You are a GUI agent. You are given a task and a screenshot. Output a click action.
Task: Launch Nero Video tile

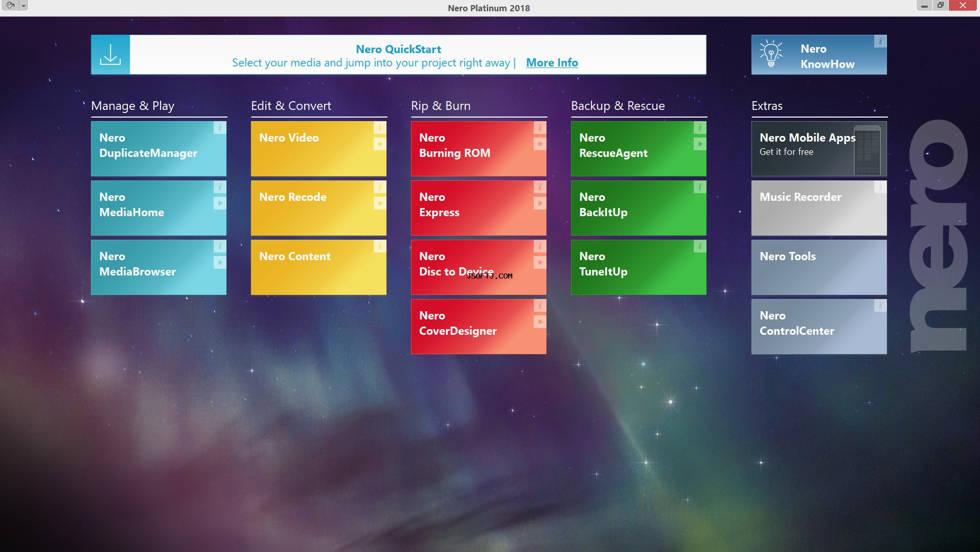(x=318, y=149)
